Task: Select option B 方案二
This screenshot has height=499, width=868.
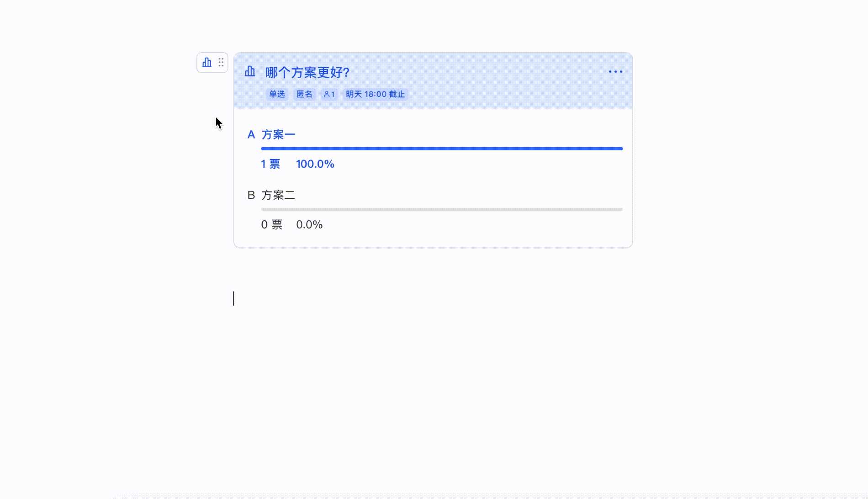Action: point(278,195)
